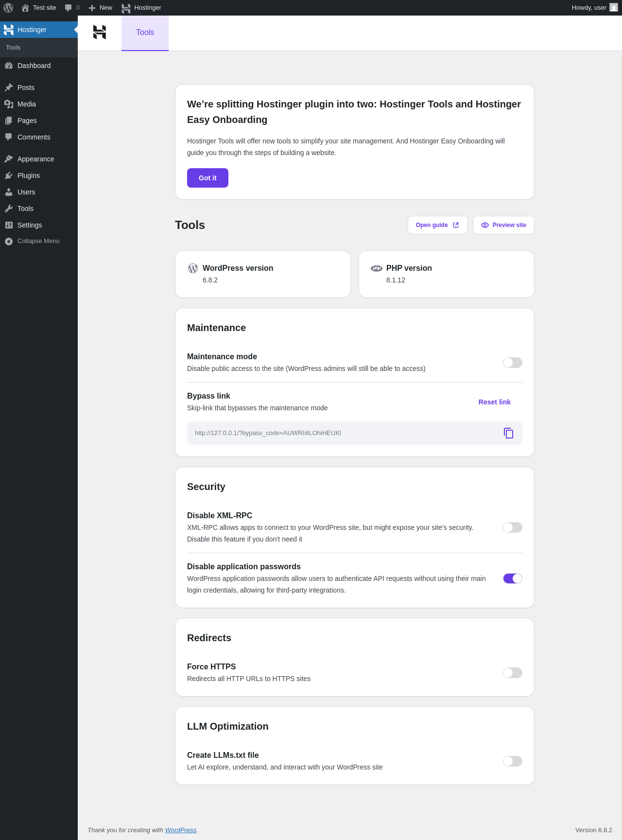Open comments bubble in admin bar

[x=69, y=8]
